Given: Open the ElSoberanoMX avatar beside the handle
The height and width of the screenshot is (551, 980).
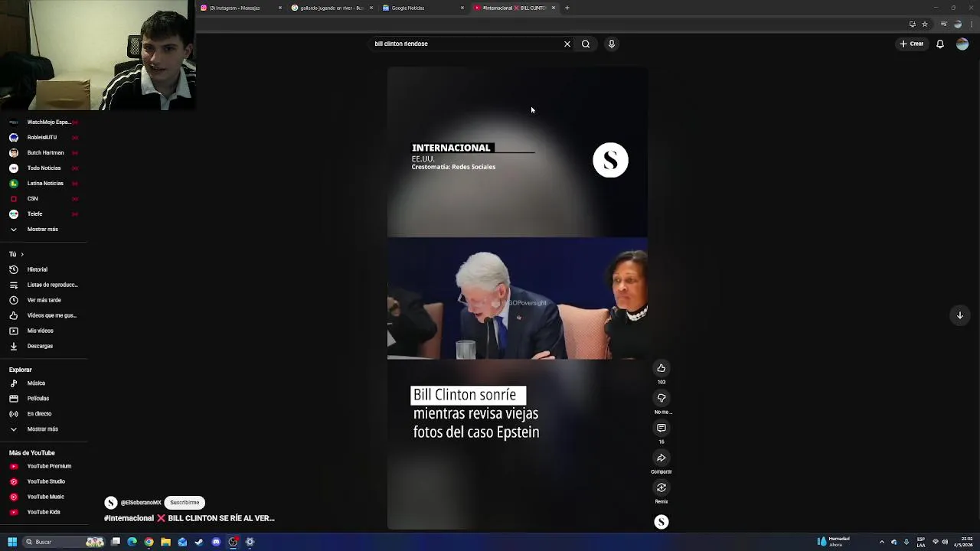Looking at the screenshot, I should point(111,503).
